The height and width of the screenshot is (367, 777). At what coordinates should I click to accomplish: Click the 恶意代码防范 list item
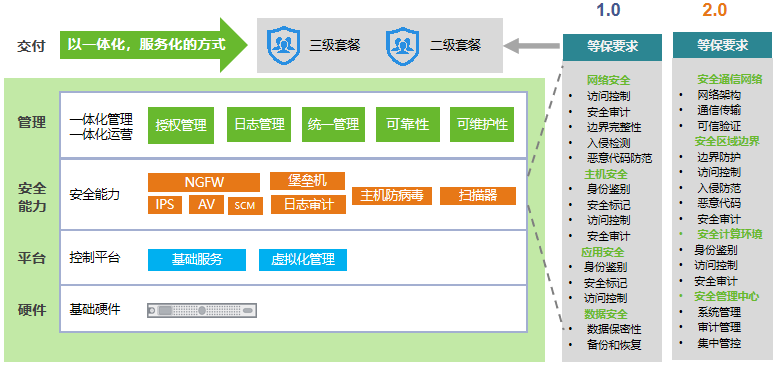click(x=619, y=158)
